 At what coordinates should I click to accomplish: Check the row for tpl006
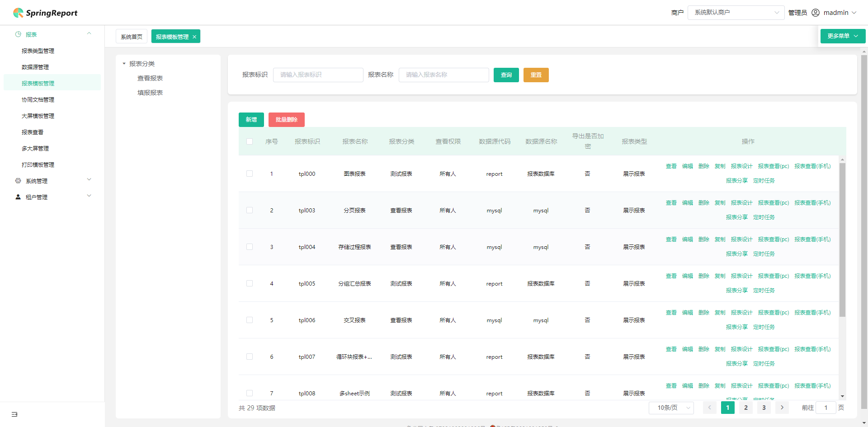(x=250, y=320)
